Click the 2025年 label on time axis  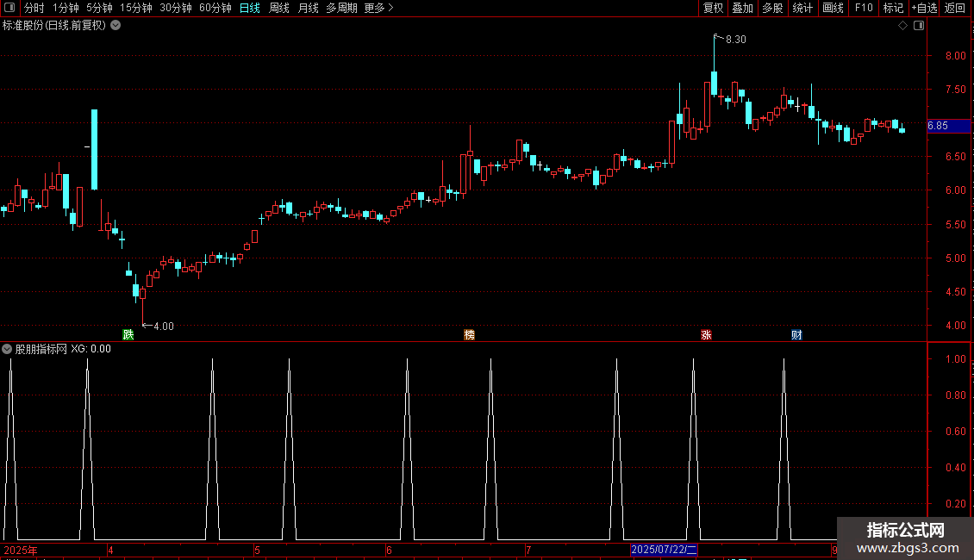pyautogui.click(x=21, y=550)
